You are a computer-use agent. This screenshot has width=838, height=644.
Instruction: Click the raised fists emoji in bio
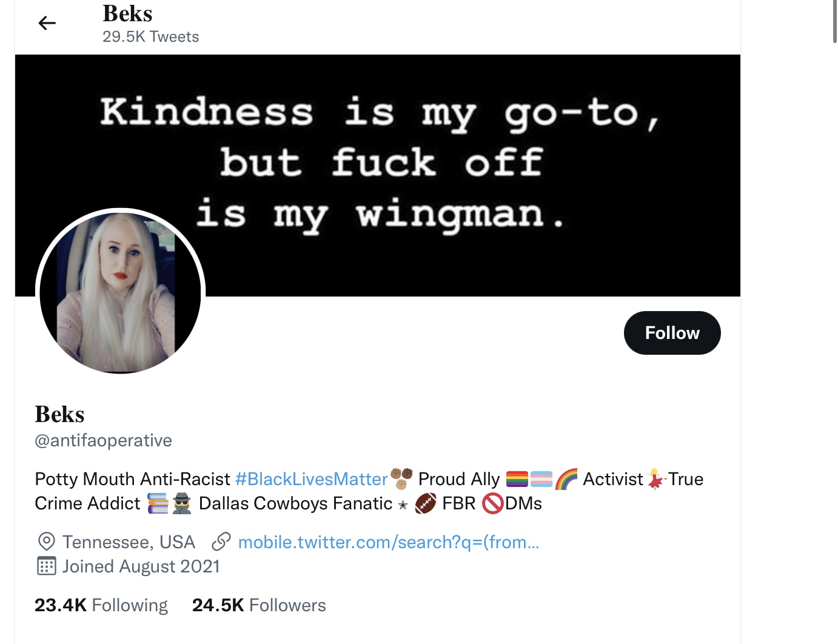click(x=401, y=479)
